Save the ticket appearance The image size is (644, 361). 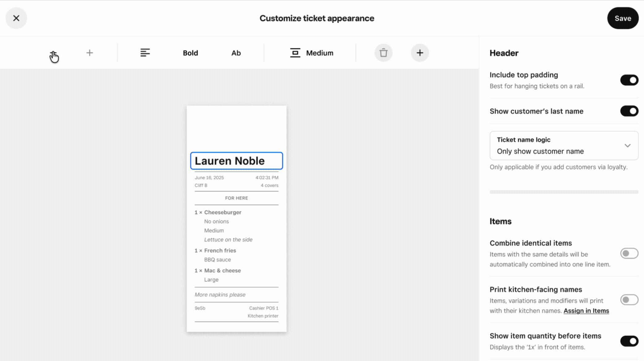point(623,18)
